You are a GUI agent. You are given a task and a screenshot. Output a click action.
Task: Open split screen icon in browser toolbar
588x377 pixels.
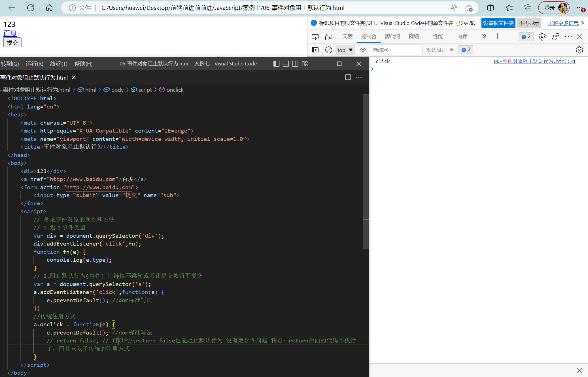click(491, 8)
